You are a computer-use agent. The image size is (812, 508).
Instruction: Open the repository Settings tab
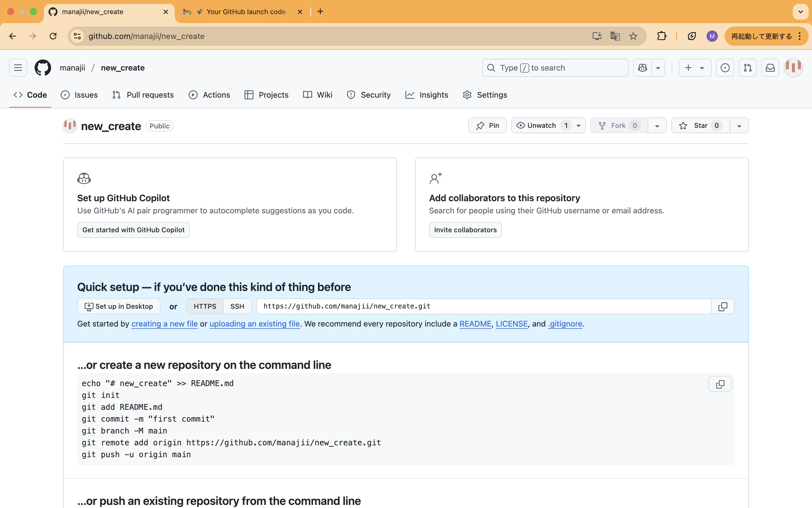485,95
